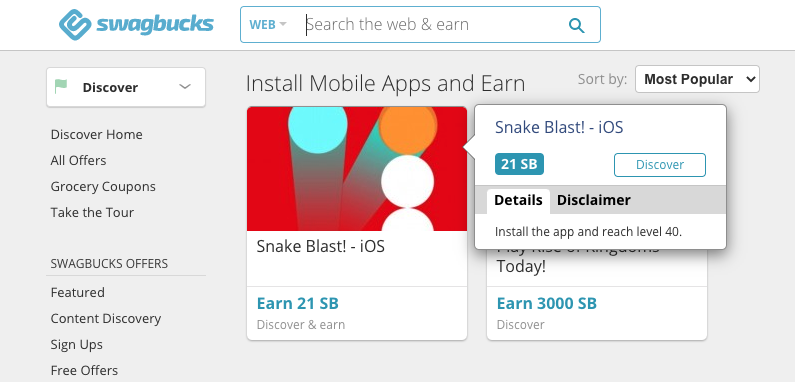Viewport: 795px width, 382px height.
Task: Click the Discover button in popup
Action: [x=660, y=165]
